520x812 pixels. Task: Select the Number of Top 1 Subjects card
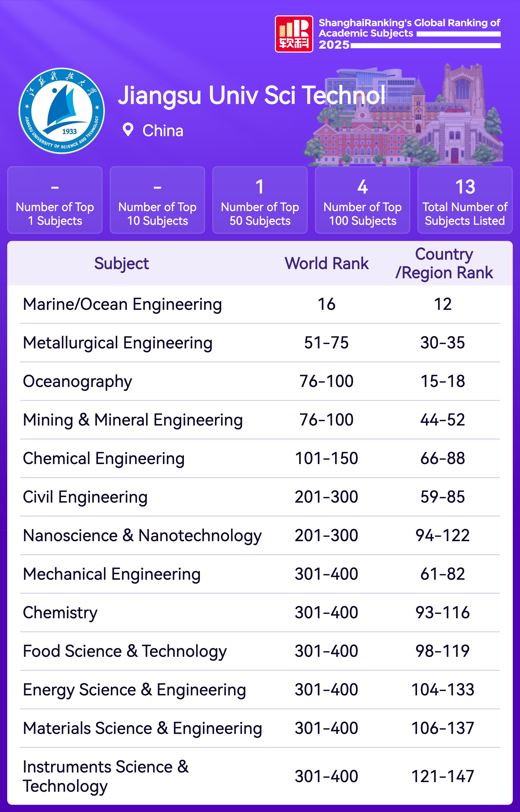tap(55, 200)
